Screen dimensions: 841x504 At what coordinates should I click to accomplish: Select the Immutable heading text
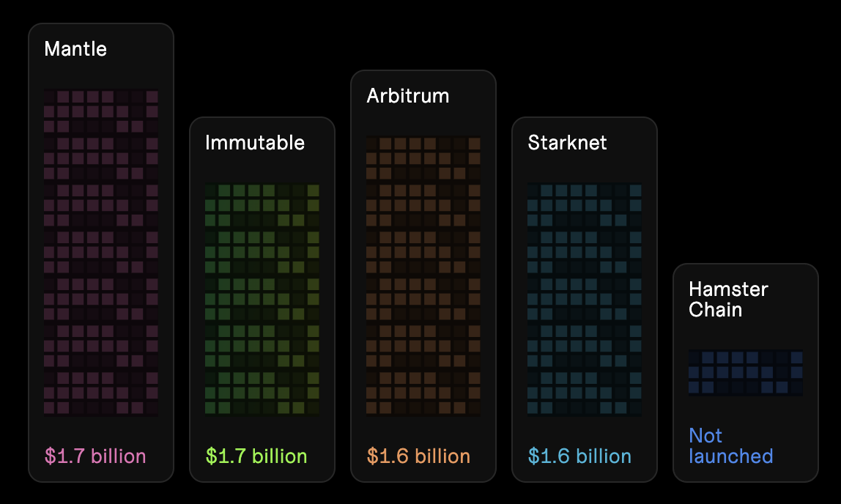coord(254,143)
